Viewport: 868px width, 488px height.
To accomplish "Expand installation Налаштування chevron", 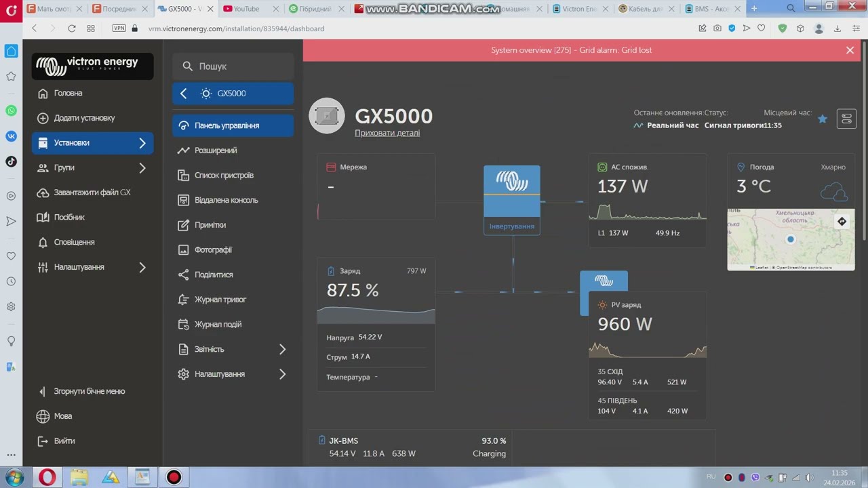I will tap(283, 374).
